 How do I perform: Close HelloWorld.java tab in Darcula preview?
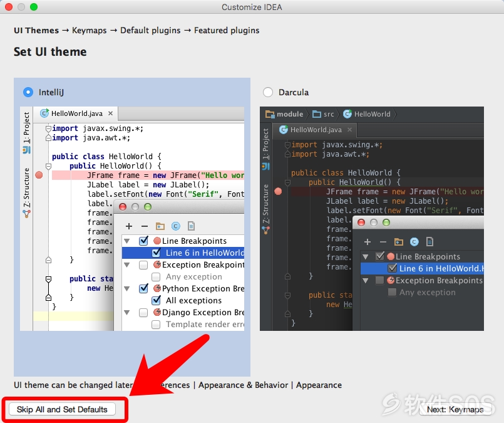350,130
